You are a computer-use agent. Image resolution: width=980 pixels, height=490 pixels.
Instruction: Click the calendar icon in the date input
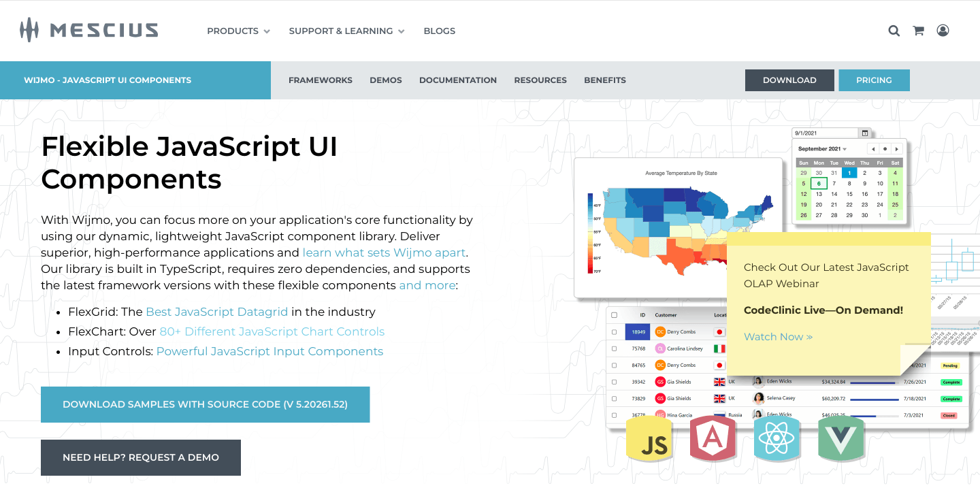(865, 133)
